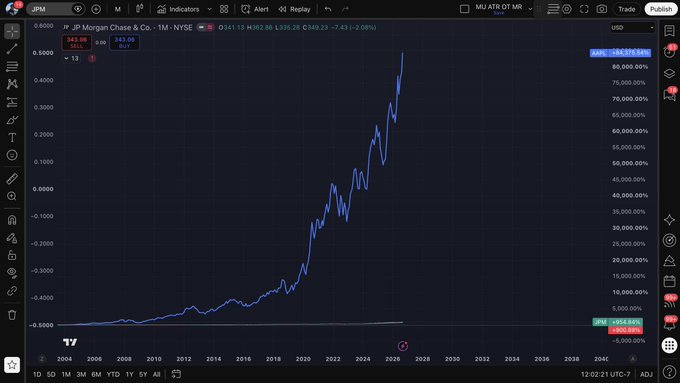Select the crosshair cursor tool
The width and height of the screenshot is (680, 383).
12,31
